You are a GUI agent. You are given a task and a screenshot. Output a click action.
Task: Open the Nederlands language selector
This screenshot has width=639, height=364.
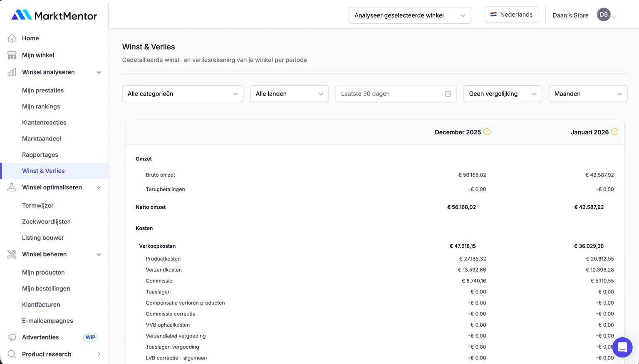click(x=511, y=15)
